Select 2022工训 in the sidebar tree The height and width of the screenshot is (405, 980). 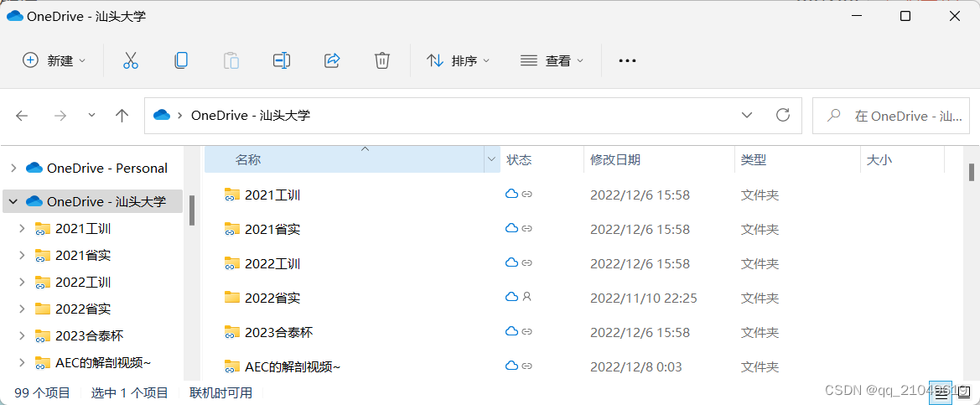[x=83, y=282]
